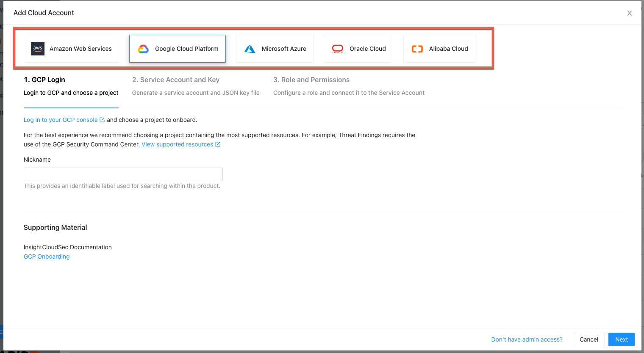Open the 2. Service Account and Key step

pos(196,86)
